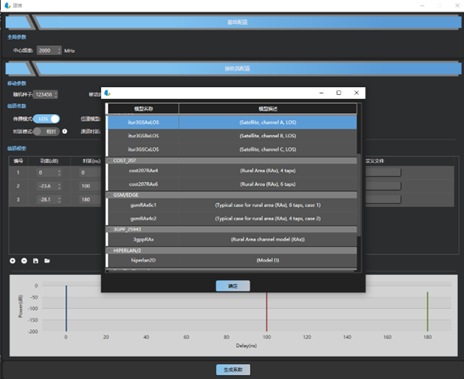This screenshot has height=379, width=464.
Task: Collapse the blue banner below center frequency
Action: pos(233,68)
